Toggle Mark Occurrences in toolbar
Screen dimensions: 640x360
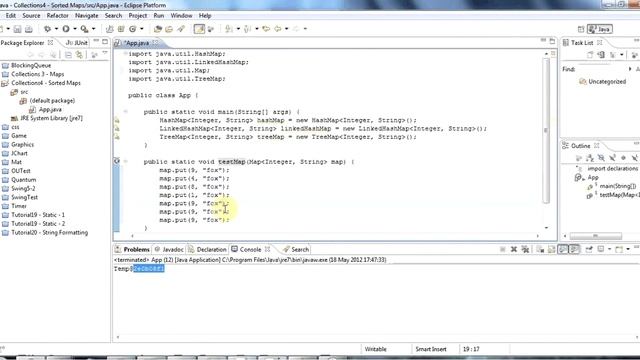tap(199, 29)
